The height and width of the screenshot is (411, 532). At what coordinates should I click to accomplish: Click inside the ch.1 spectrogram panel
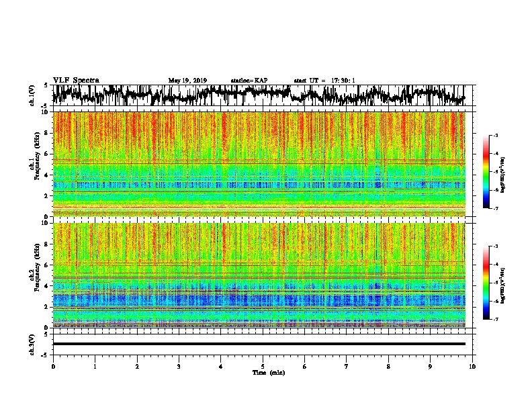[x=259, y=164]
